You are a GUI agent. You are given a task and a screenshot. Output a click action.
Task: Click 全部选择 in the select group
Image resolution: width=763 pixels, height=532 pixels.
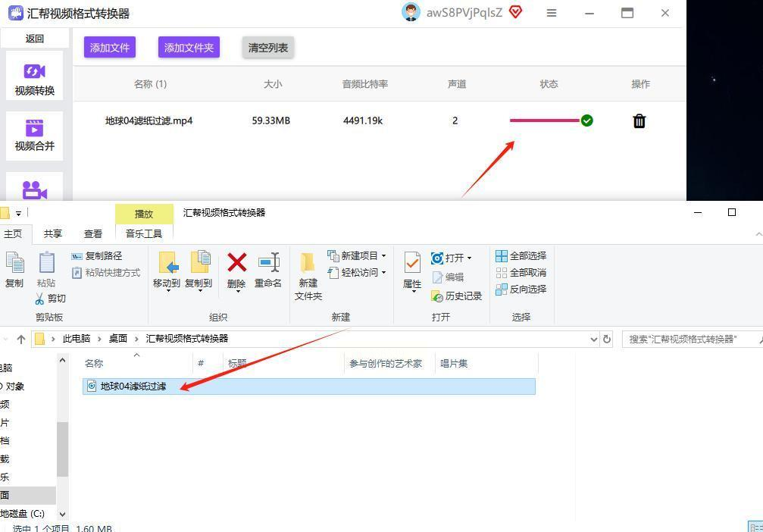[521, 256]
